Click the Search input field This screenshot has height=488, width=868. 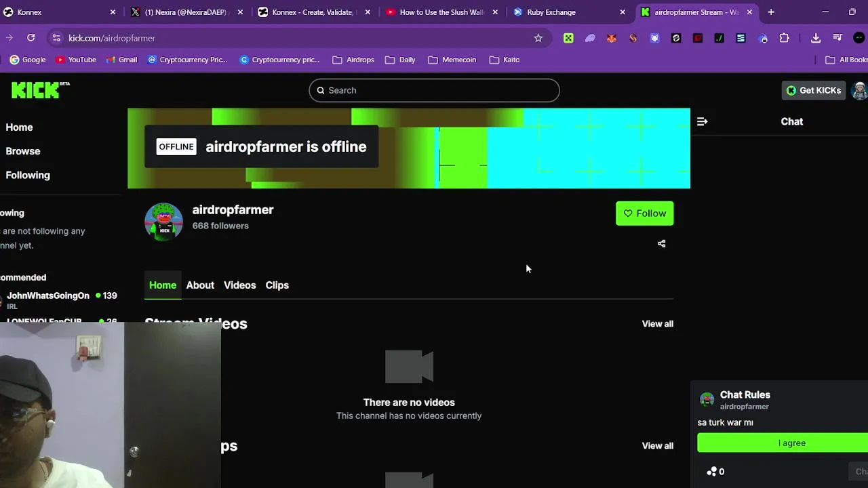434,90
